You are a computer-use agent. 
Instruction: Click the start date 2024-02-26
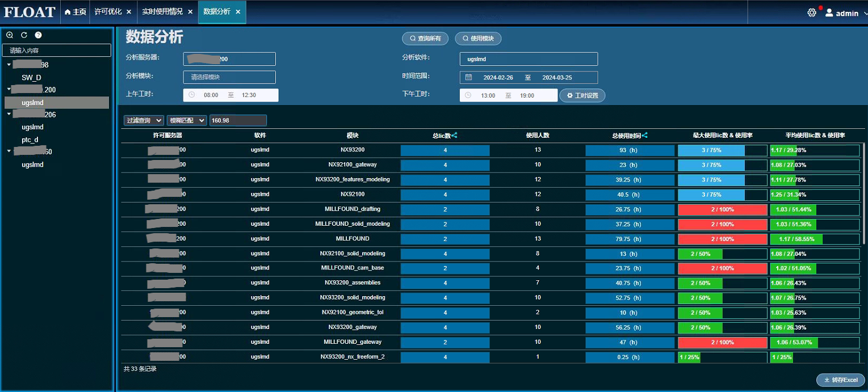point(498,77)
